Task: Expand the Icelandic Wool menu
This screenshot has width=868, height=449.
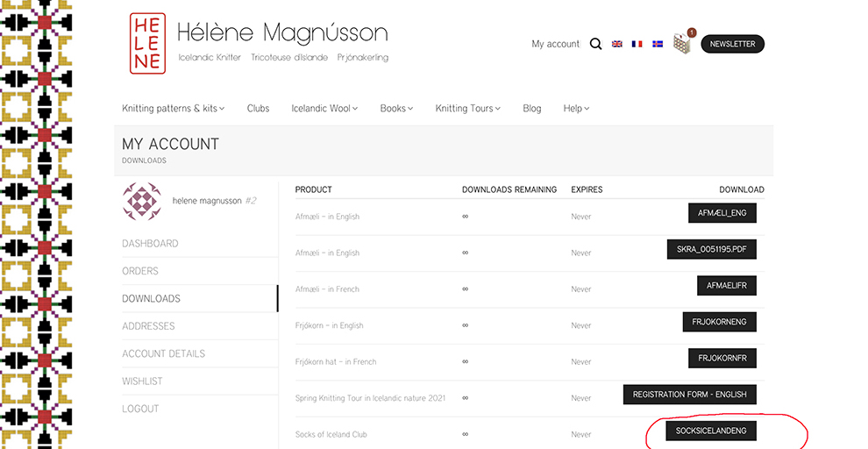Action: [324, 109]
